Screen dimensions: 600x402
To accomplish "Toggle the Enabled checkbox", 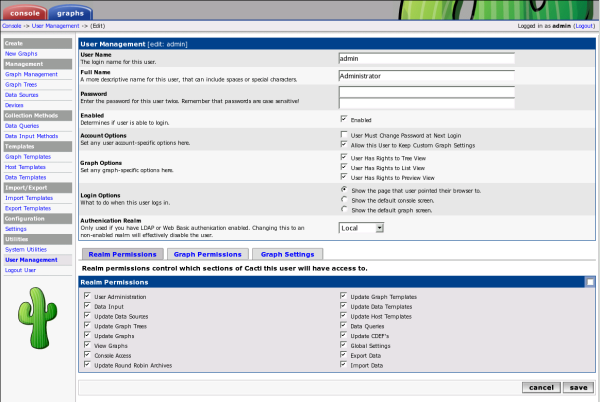I will click(x=344, y=119).
